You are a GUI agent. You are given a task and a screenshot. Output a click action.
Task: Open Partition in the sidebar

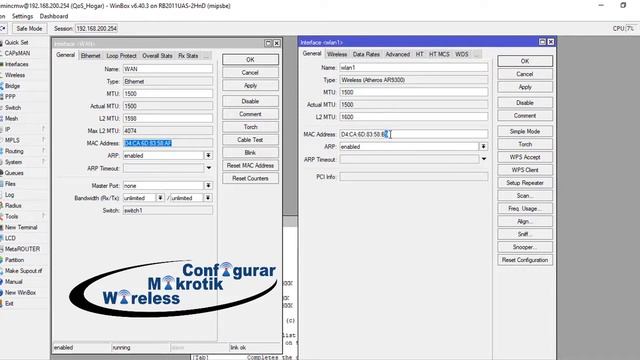click(x=14, y=260)
